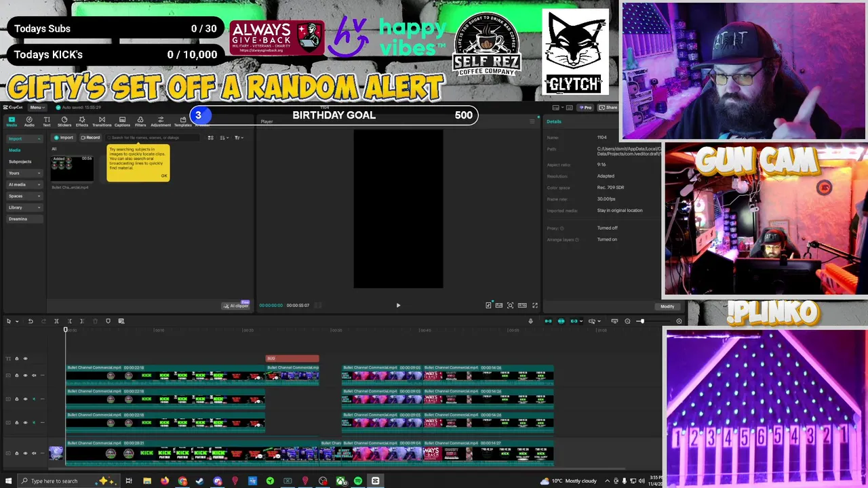Select Subprojects in the media sidebar

point(20,161)
